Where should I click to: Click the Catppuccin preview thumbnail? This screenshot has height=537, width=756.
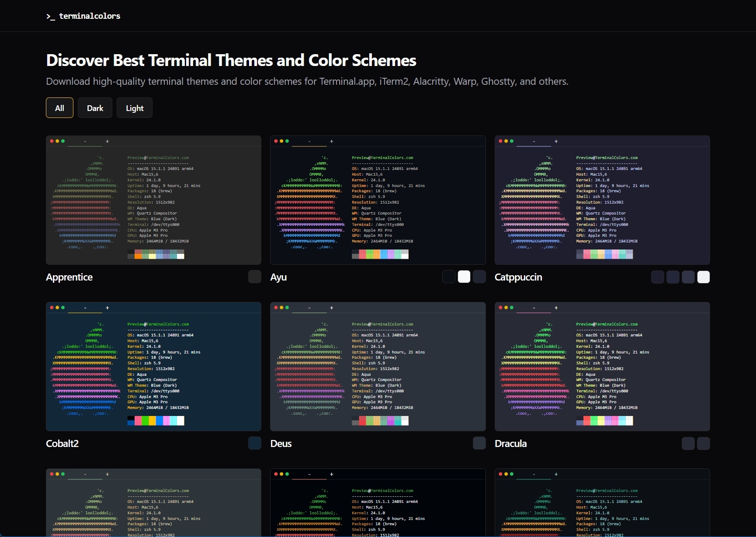(602, 201)
